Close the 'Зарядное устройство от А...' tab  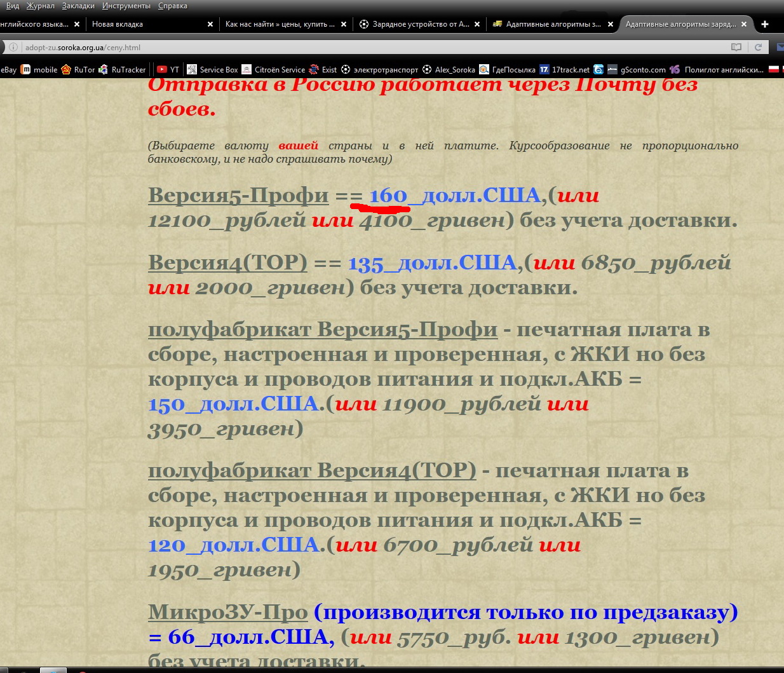(x=478, y=24)
